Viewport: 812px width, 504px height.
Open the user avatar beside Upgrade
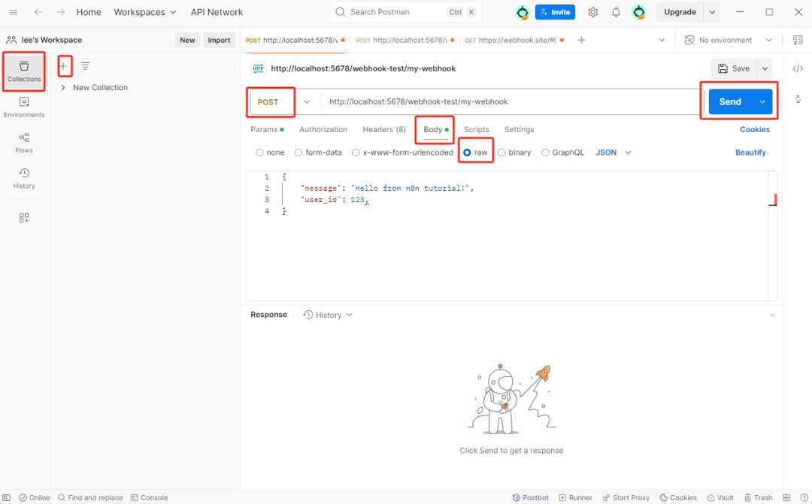639,12
